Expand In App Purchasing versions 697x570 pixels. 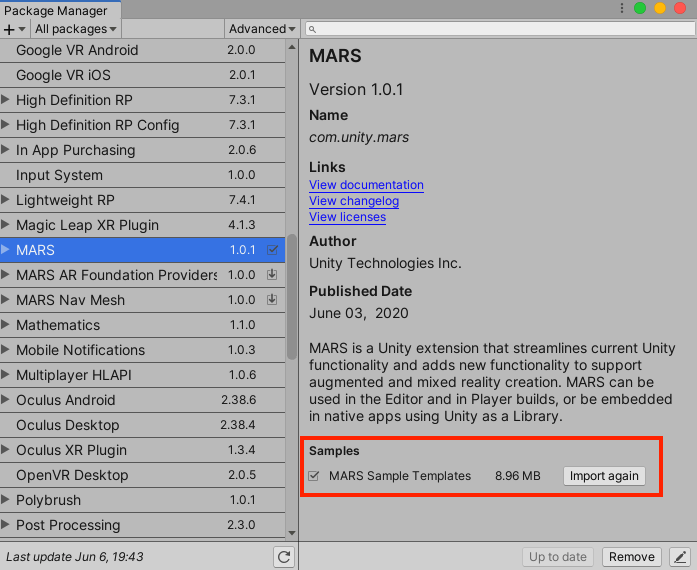click(5, 149)
